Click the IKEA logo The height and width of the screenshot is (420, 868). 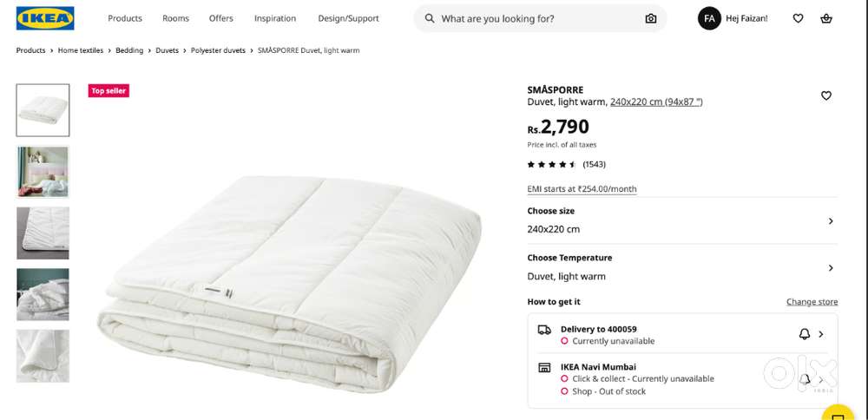click(45, 18)
